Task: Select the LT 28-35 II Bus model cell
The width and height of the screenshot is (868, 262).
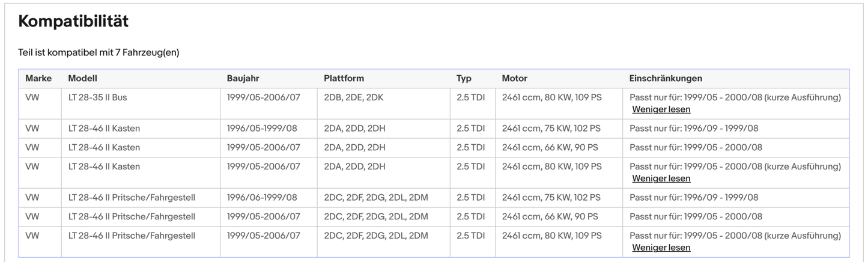Action: click(x=97, y=97)
